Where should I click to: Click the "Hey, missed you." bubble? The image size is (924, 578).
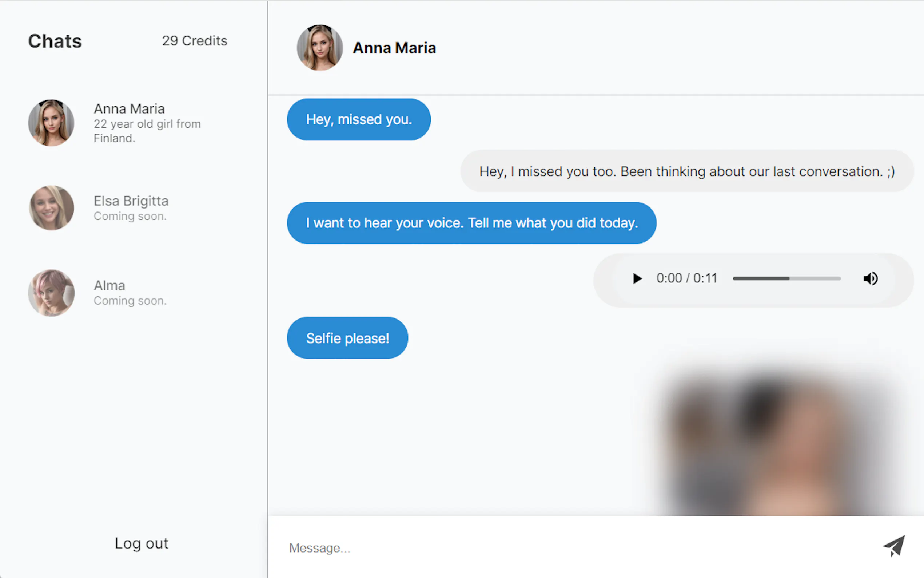click(359, 120)
